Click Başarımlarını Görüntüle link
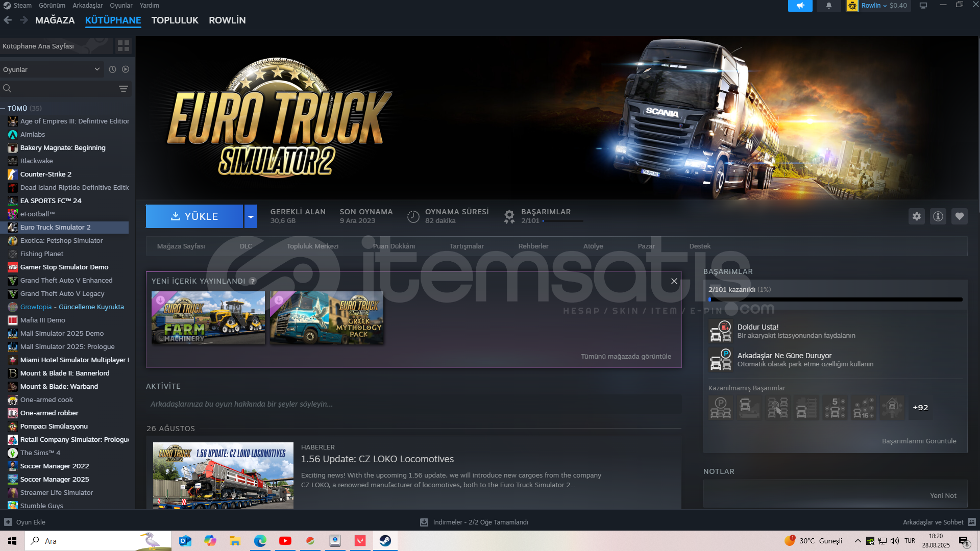 click(919, 441)
